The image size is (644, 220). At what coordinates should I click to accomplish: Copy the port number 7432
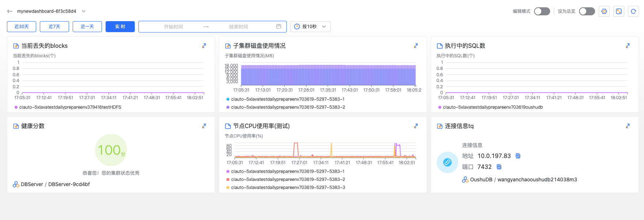(x=499, y=167)
